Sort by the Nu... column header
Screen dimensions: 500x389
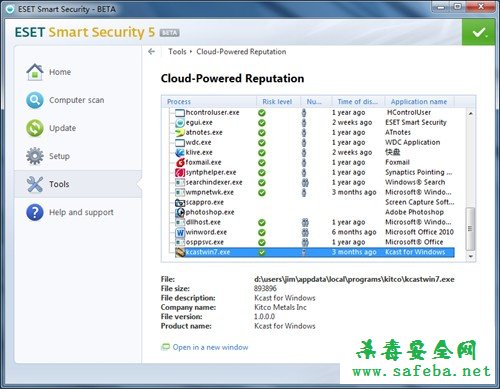[x=316, y=101]
